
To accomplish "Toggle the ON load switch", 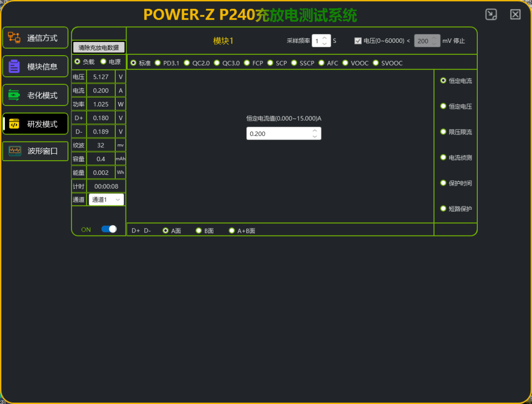I will pos(109,229).
